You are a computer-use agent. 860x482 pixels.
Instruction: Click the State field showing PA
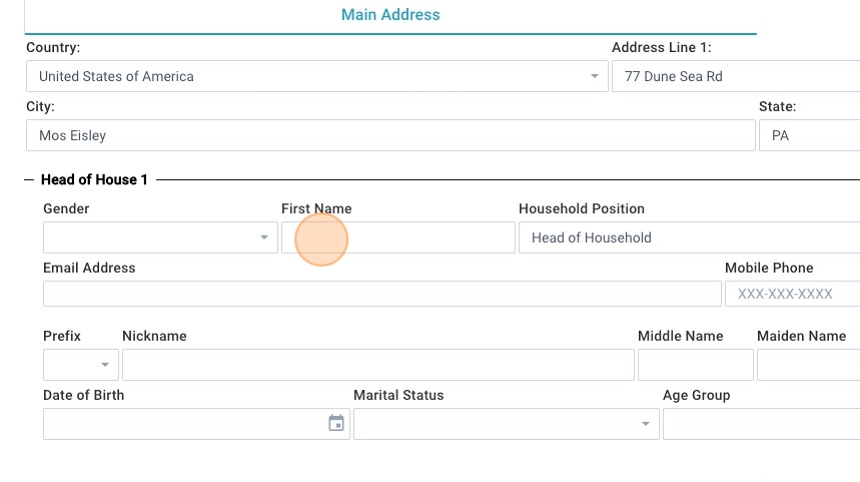pyautogui.click(x=808, y=136)
